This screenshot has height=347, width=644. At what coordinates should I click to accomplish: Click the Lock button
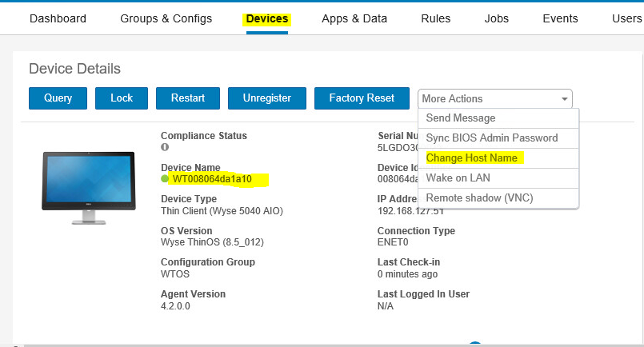pos(122,98)
